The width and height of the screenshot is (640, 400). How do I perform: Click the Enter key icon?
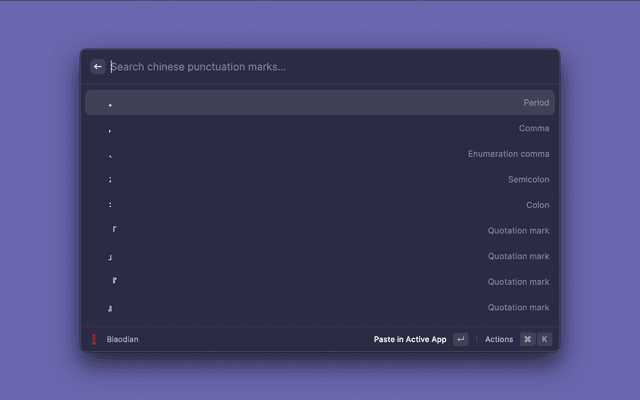pyautogui.click(x=460, y=339)
